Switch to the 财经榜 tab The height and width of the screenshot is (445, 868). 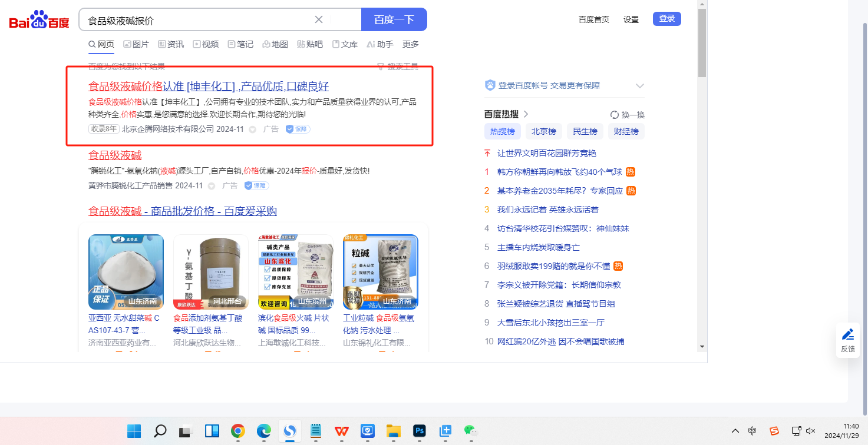(626, 131)
